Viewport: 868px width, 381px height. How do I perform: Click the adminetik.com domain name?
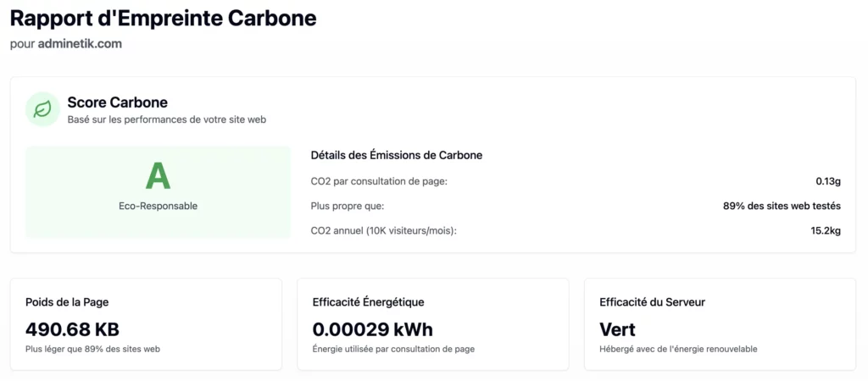point(80,44)
